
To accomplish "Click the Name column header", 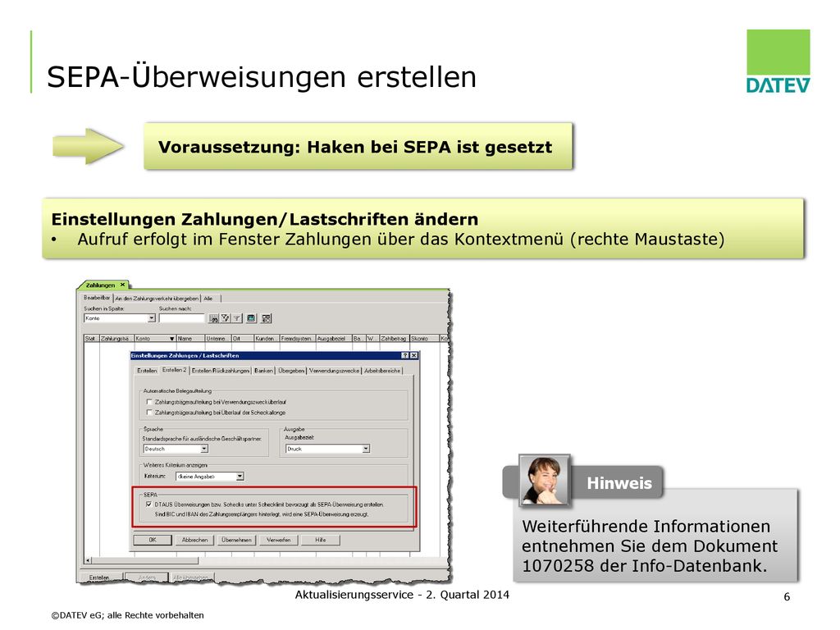I will (x=190, y=339).
